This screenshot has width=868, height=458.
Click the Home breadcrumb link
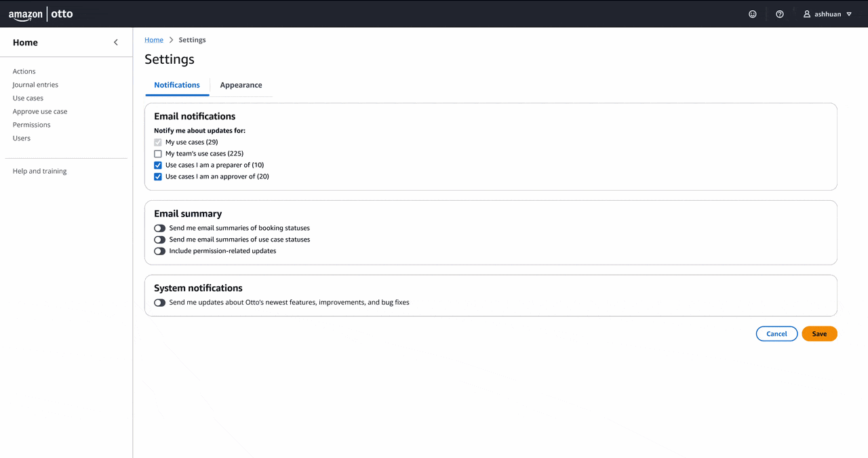point(154,40)
